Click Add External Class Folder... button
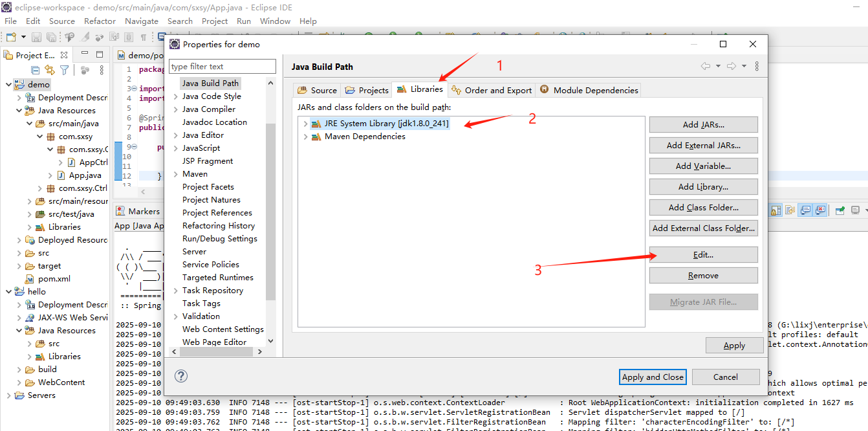The height and width of the screenshot is (431, 868). (x=703, y=228)
